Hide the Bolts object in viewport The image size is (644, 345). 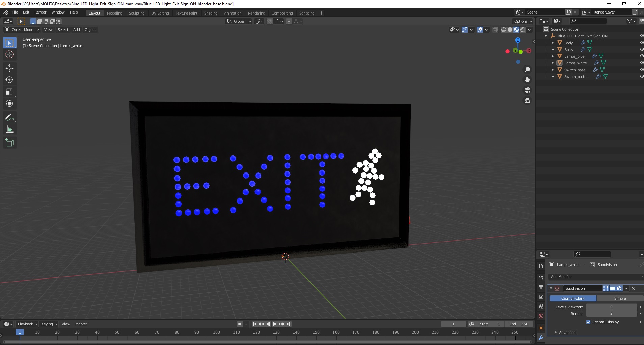(642, 49)
